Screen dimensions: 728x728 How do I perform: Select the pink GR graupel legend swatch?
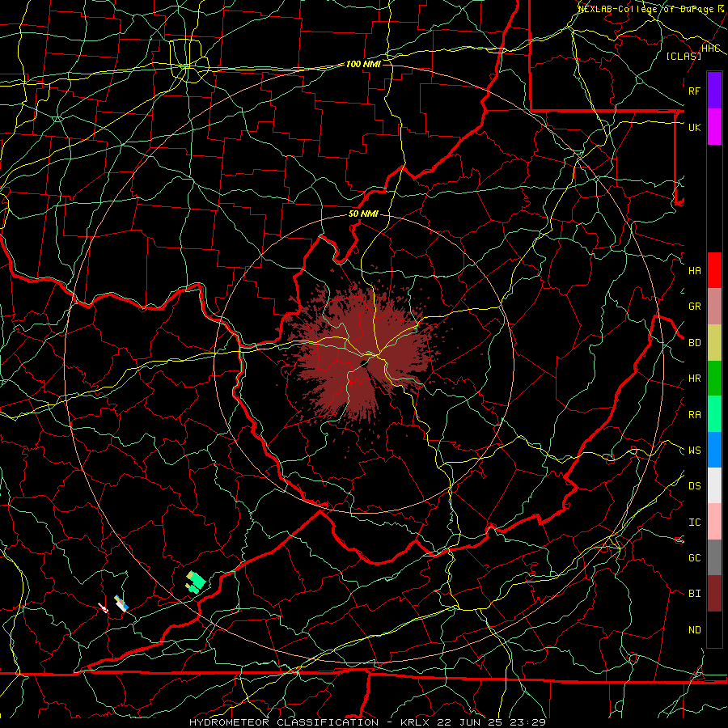(714, 307)
